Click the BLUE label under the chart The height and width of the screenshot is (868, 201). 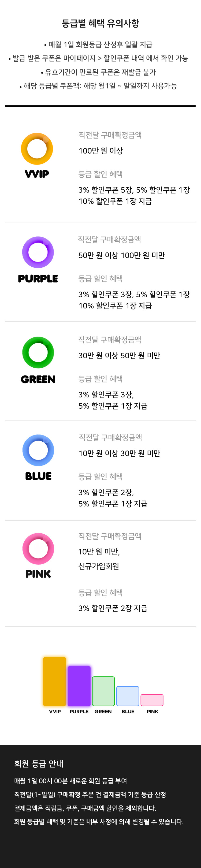tap(128, 711)
